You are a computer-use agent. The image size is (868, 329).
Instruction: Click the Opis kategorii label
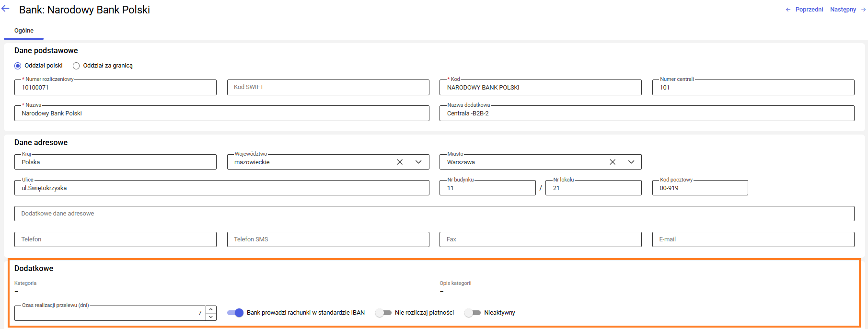tap(455, 284)
